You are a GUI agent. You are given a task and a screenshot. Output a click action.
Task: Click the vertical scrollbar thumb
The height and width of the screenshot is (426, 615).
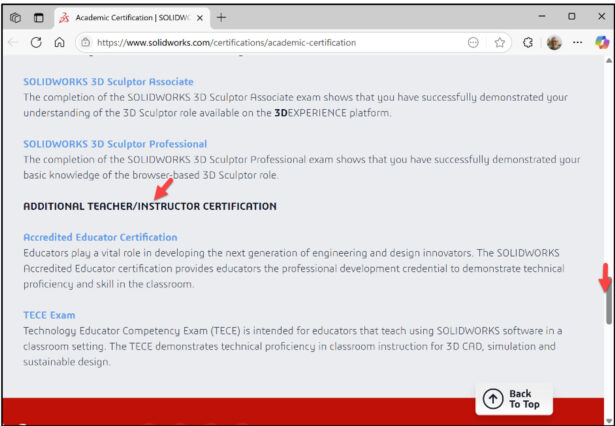pos(609,301)
